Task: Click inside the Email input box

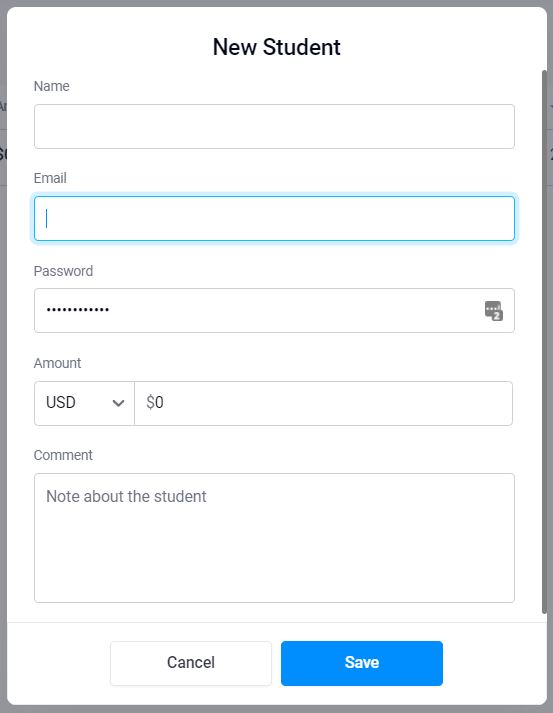Action: click(274, 219)
